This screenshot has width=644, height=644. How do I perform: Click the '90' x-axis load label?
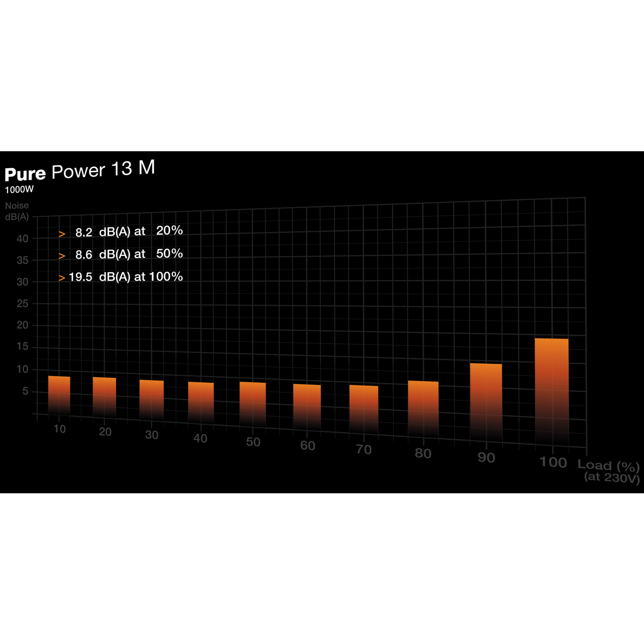pyautogui.click(x=486, y=458)
